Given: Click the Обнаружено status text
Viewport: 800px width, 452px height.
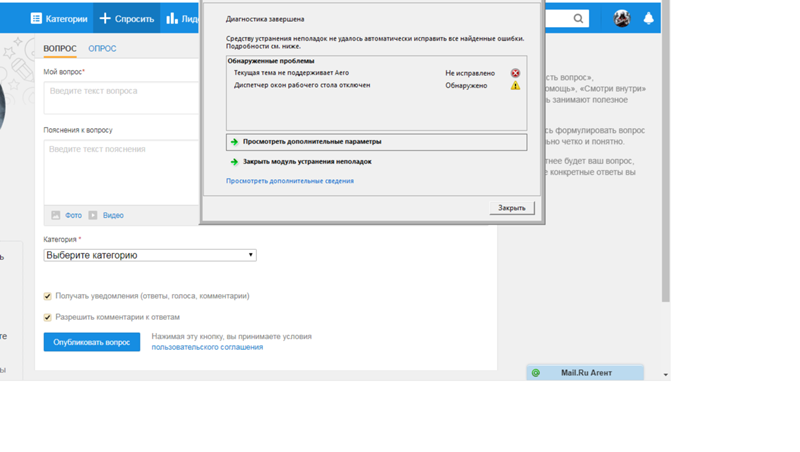Looking at the screenshot, I should click(x=466, y=86).
